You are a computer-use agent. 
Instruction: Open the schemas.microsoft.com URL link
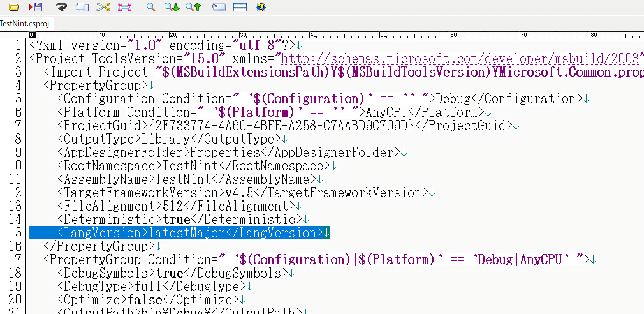459,59
